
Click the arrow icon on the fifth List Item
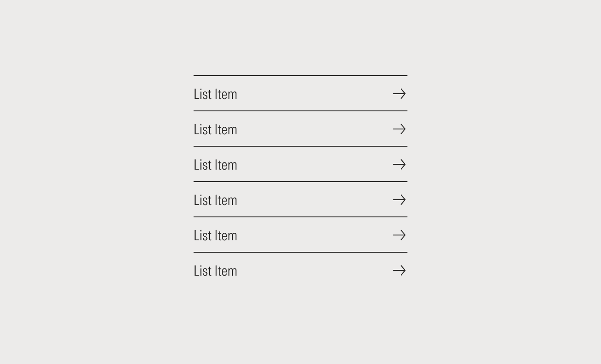coord(399,235)
